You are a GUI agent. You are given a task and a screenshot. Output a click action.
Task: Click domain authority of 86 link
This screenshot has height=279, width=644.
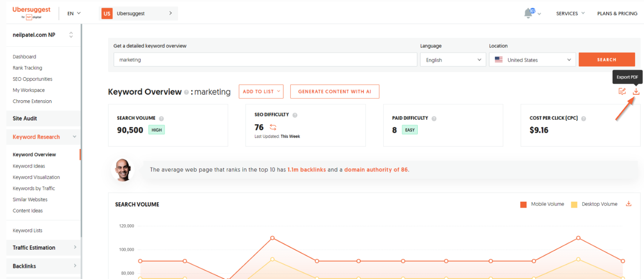click(376, 170)
